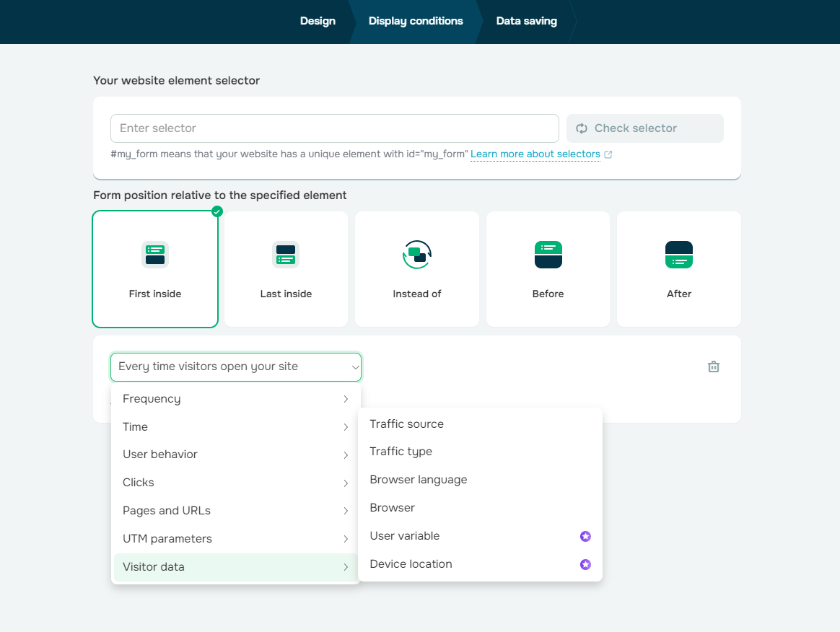Choose Browser condition

(x=480, y=508)
